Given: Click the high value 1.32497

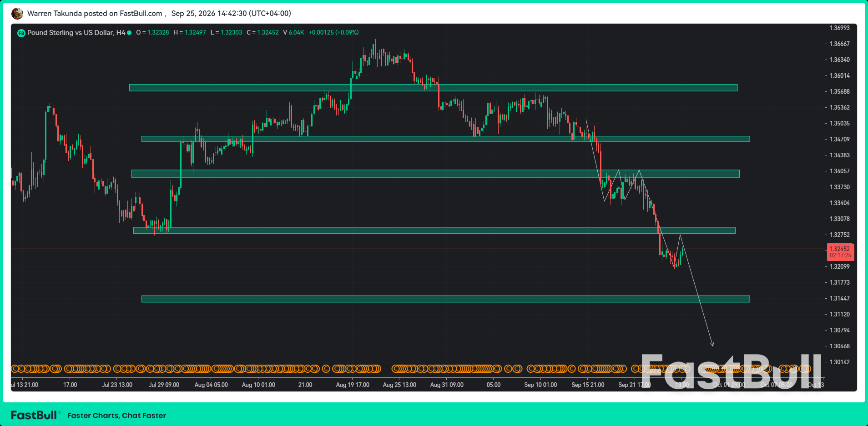Looking at the screenshot, I should 195,33.
